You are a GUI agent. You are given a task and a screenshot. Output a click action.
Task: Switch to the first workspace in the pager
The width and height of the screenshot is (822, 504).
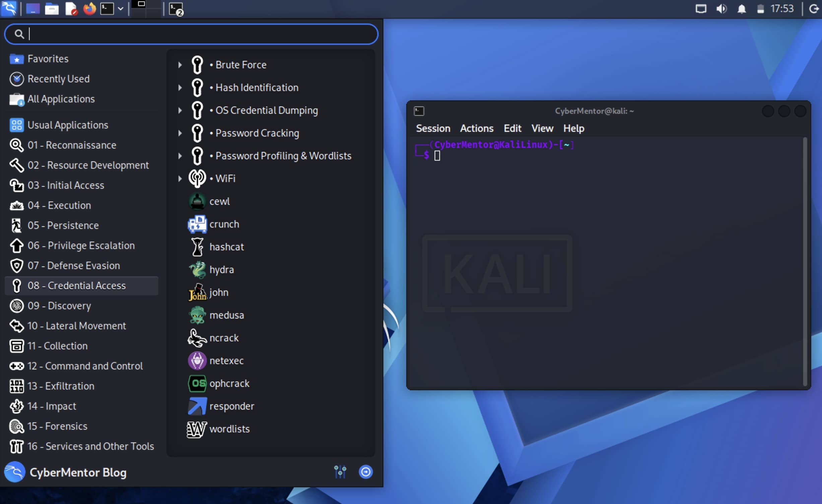[x=138, y=9]
